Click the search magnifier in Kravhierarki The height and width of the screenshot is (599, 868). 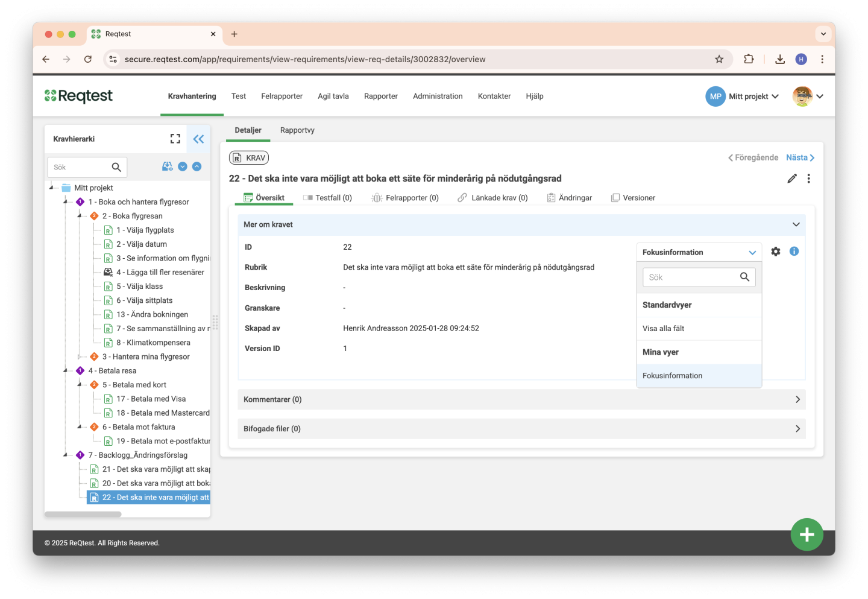pos(116,167)
